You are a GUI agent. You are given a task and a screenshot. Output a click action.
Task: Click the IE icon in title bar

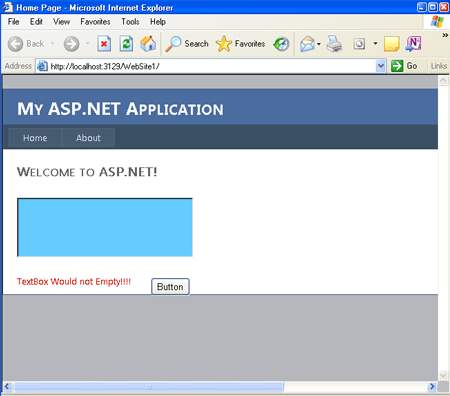coord(7,7)
